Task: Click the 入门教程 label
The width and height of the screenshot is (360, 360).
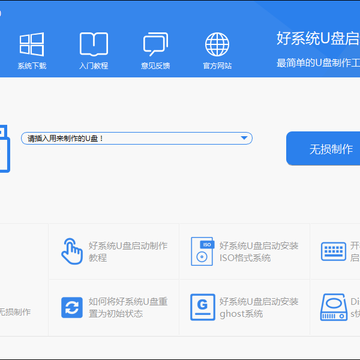Action: click(94, 66)
